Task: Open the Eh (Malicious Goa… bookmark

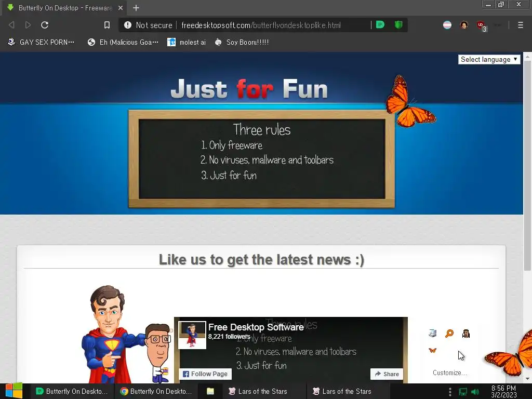Action: pos(123,42)
